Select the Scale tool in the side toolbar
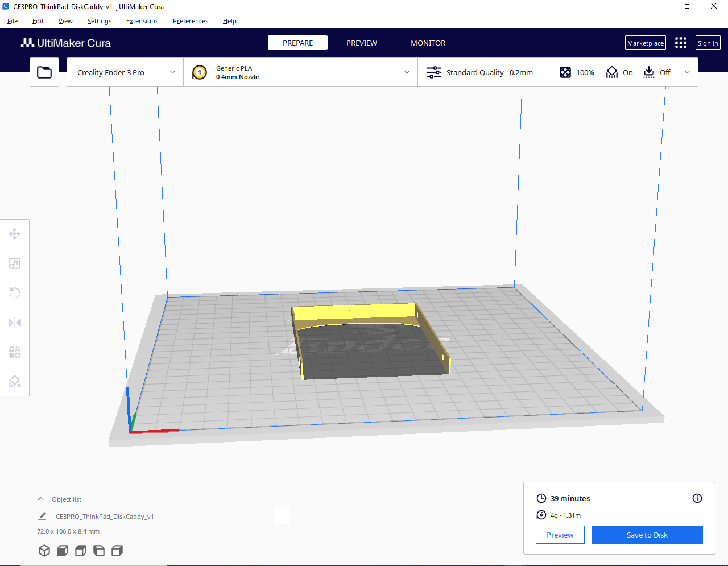Screen dimensions: 728x566 point(15,263)
